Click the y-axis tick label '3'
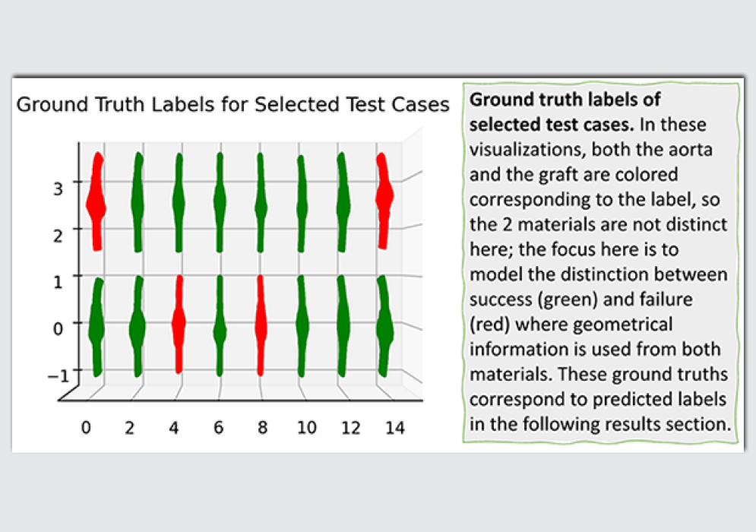 click(56, 184)
